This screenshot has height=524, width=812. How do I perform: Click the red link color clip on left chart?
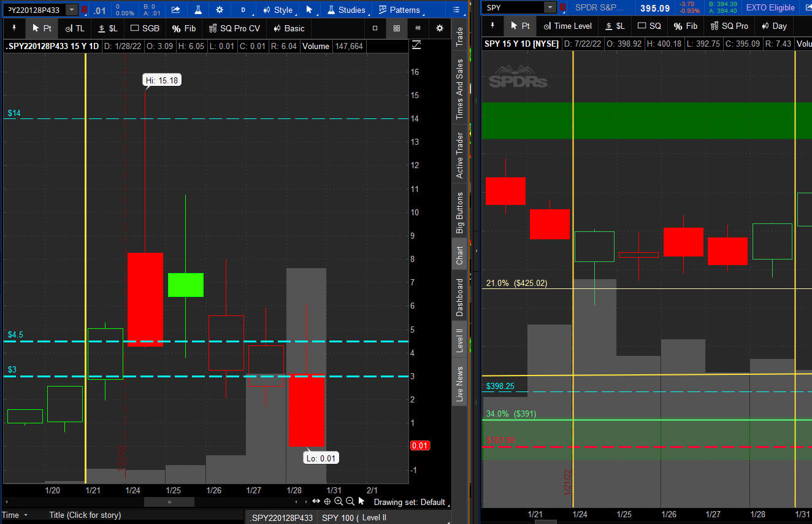click(84, 10)
